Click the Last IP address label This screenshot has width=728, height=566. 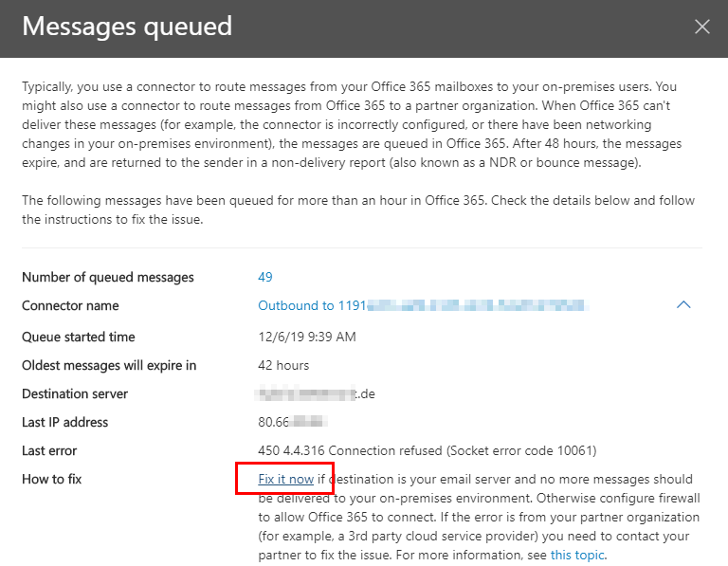coord(65,422)
